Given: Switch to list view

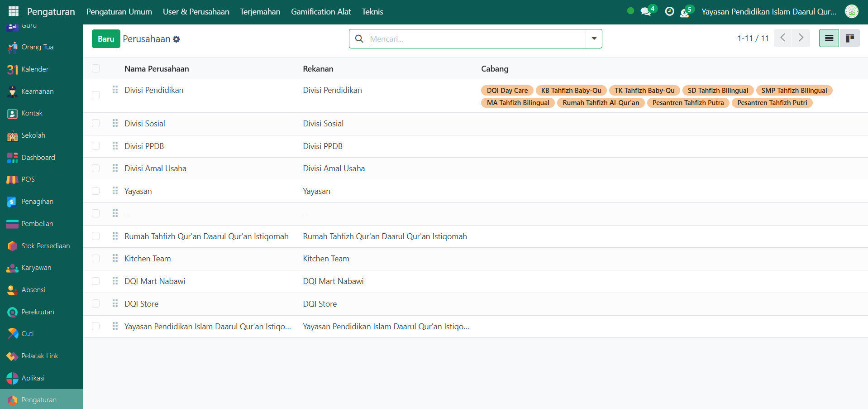Looking at the screenshot, I should click(829, 38).
